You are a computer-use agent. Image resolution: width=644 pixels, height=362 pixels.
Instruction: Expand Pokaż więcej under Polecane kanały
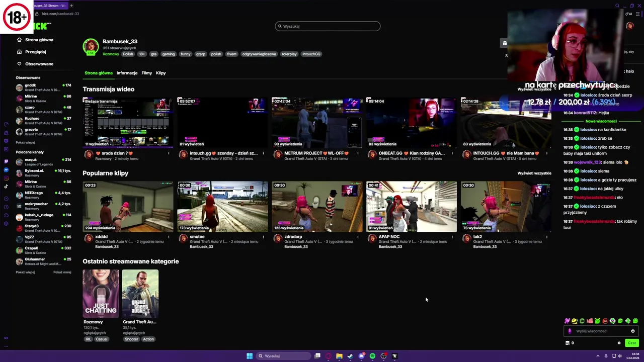[x=25, y=273]
